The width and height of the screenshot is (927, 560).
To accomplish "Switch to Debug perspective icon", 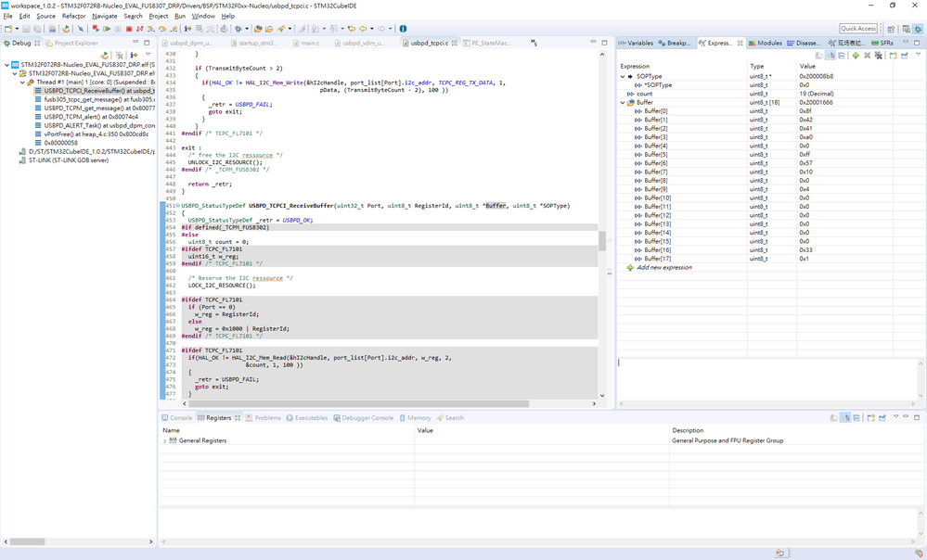I will coord(918,29).
